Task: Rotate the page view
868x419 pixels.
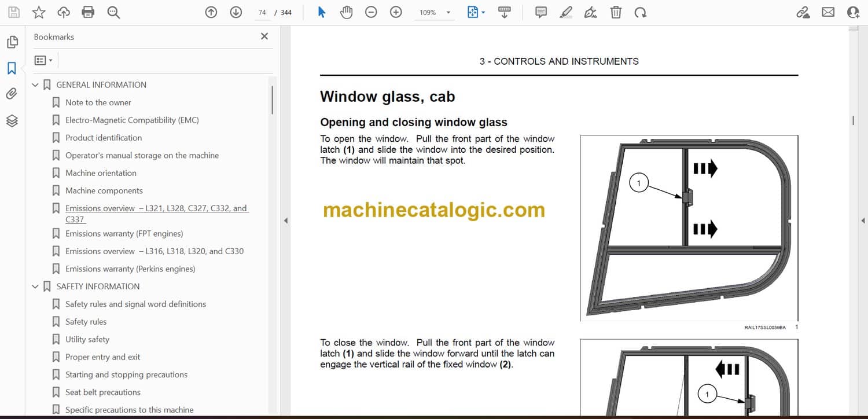Action: coord(640,12)
